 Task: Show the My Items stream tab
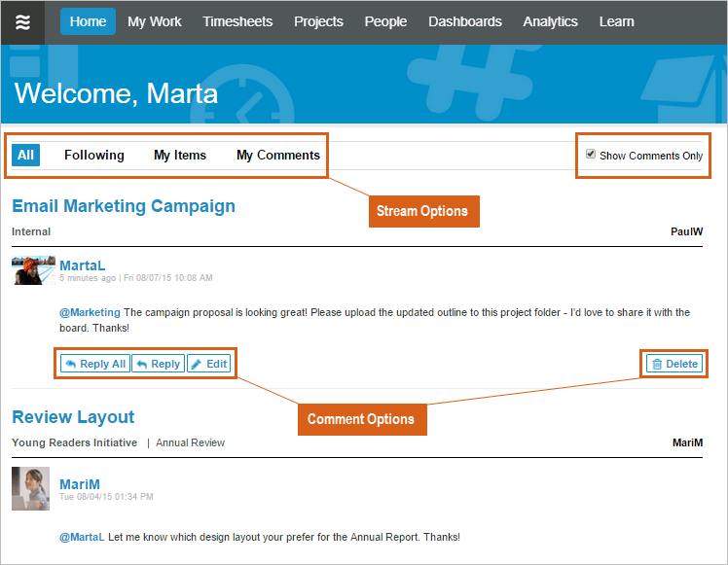coord(180,155)
